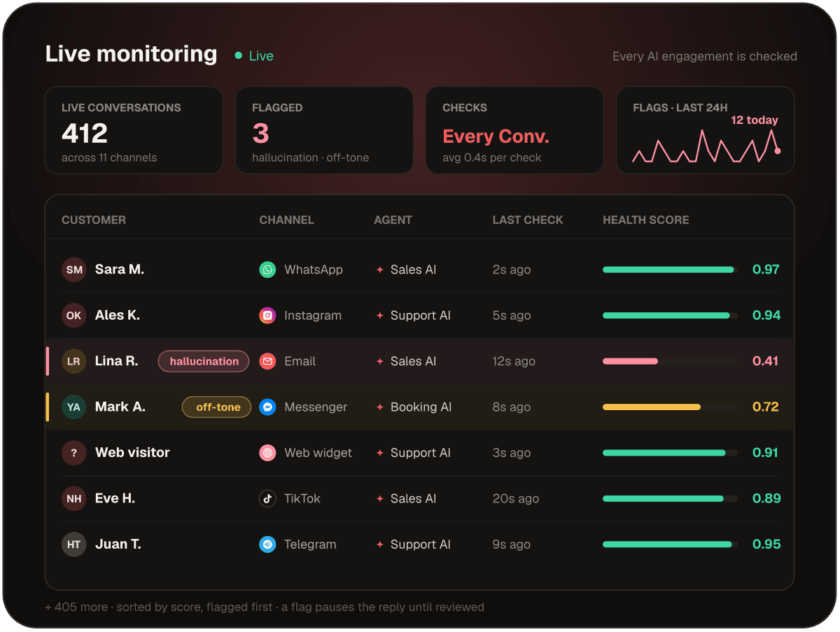
Task: Select customer name Lina R.
Action: click(117, 361)
